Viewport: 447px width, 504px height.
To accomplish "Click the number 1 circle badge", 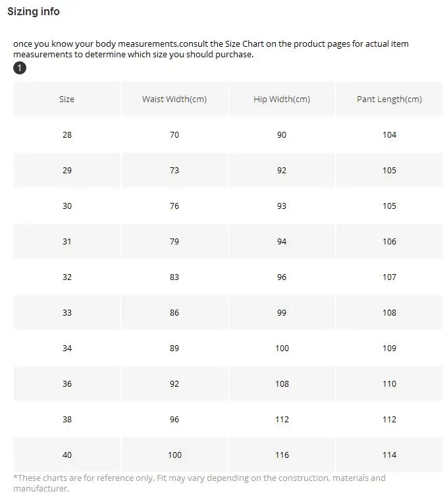I will point(20,68).
